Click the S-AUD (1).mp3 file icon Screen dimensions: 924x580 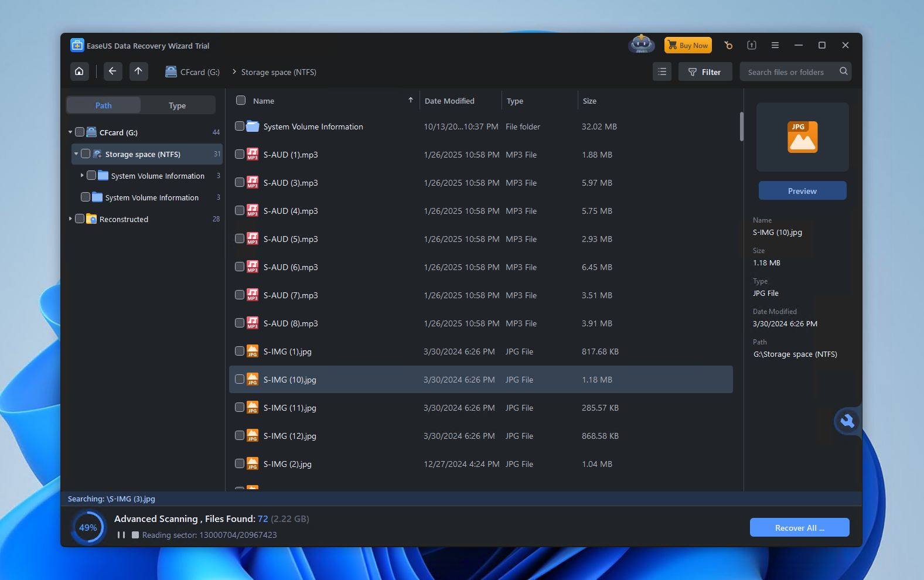pyautogui.click(x=253, y=155)
